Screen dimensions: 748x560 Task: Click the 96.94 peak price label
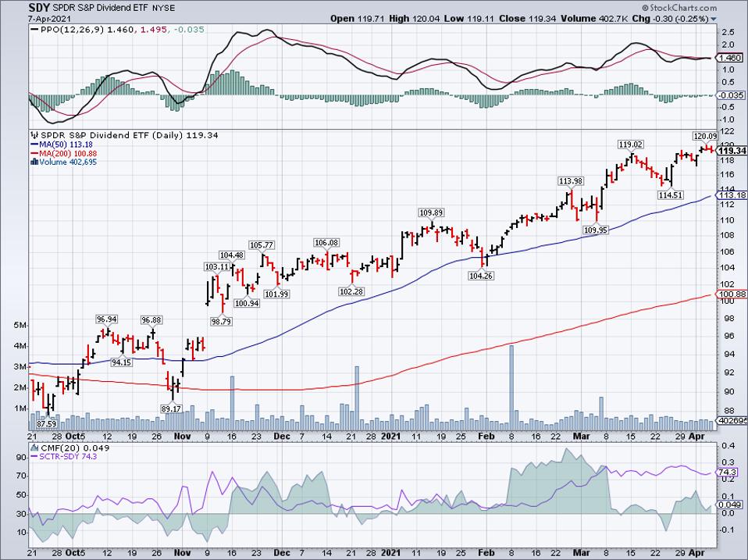tap(106, 319)
